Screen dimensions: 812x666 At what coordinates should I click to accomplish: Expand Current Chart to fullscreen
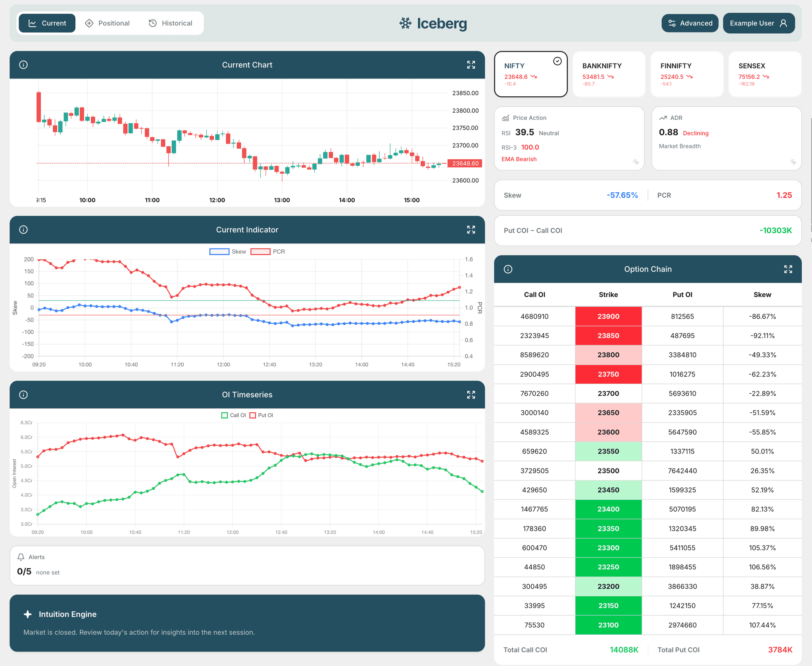point(471,65)
